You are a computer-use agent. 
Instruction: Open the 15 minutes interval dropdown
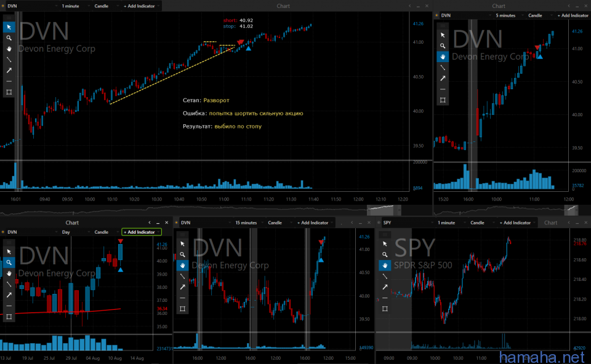(x=249, y=223)
